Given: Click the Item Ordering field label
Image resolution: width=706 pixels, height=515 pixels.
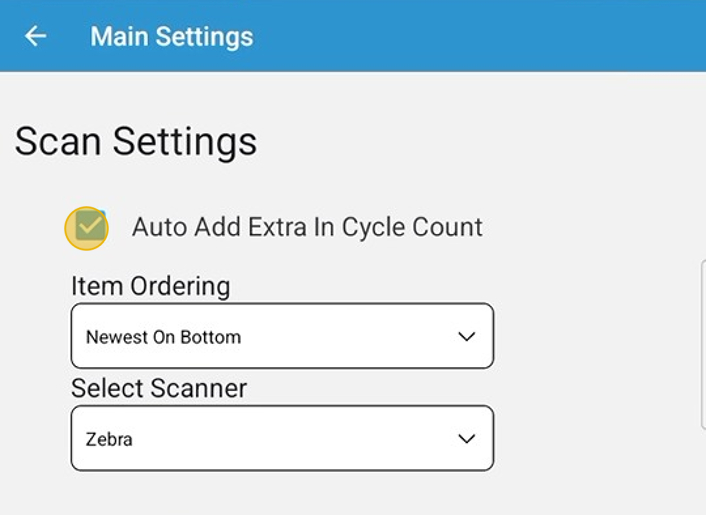Looking at the screenshot, I should (x=150, y=286).
